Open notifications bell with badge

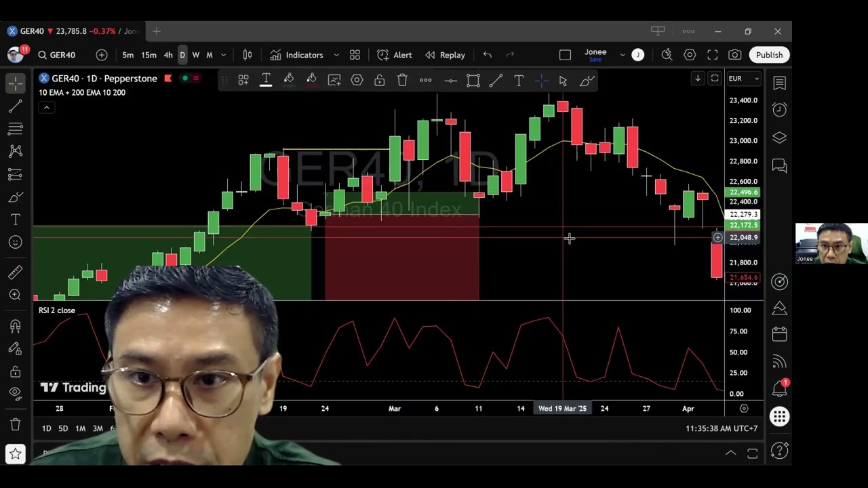click(x=779, y=389)
